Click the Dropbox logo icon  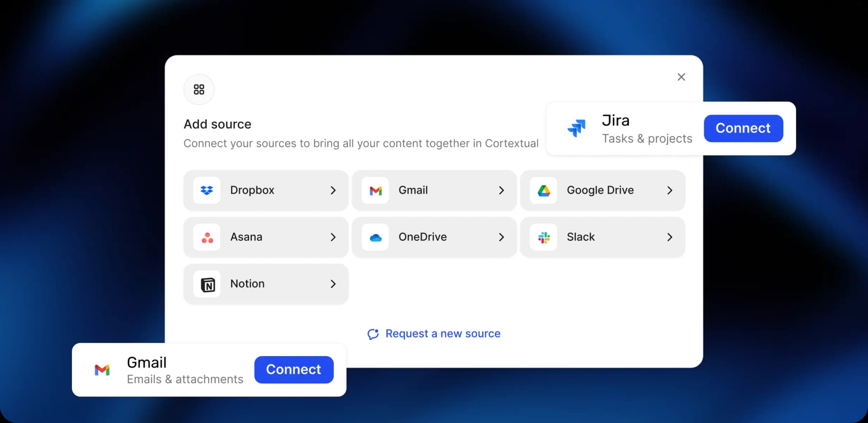[207, 190]
